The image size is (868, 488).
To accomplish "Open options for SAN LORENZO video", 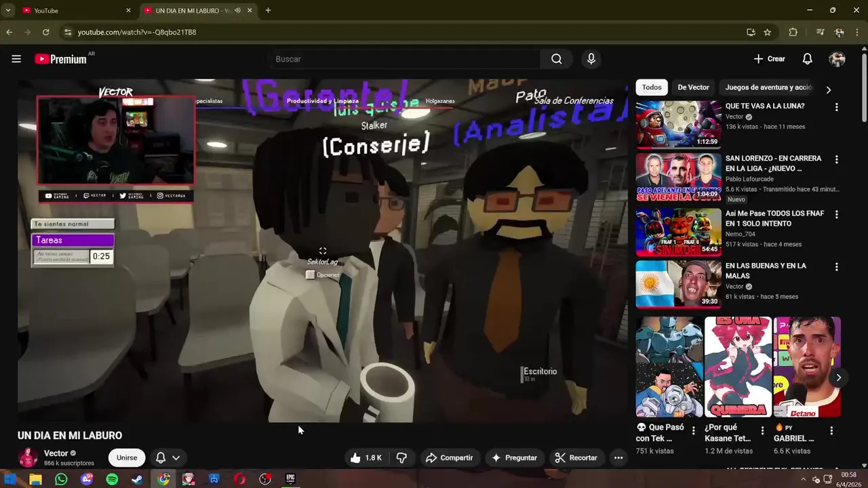I will click(x=836, y=159).
